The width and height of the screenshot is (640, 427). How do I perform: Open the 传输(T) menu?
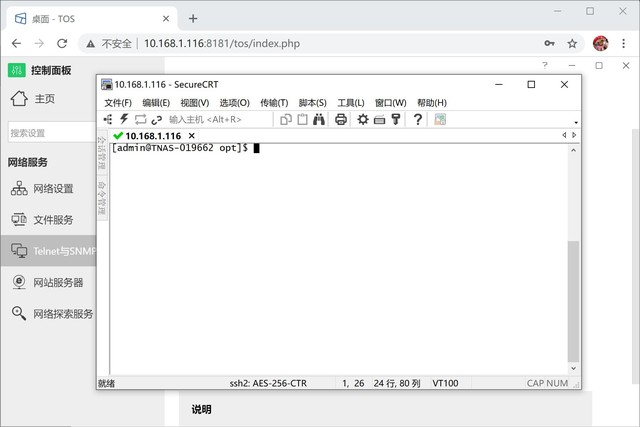point(274,102)
